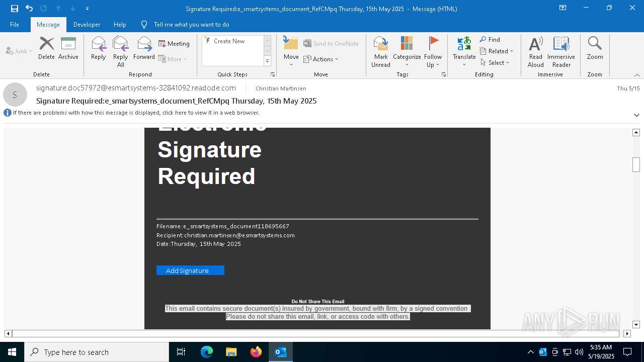Open the Related dropdown

click(x=497, y=51)
